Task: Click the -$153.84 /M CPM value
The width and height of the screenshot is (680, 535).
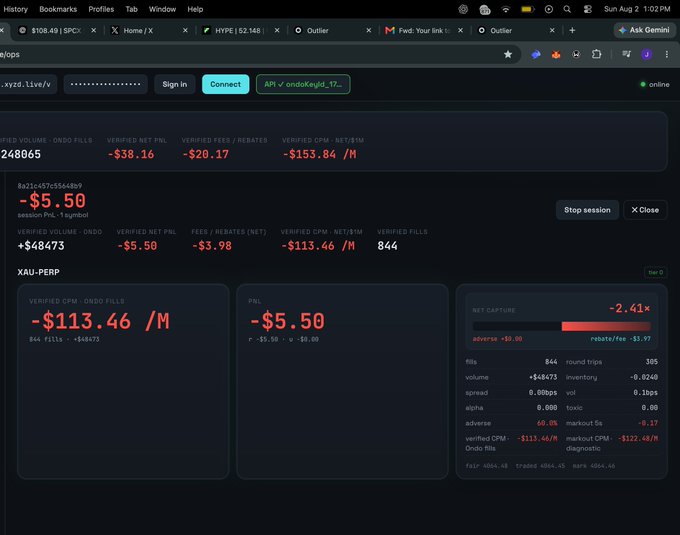Action: [320, 154]
